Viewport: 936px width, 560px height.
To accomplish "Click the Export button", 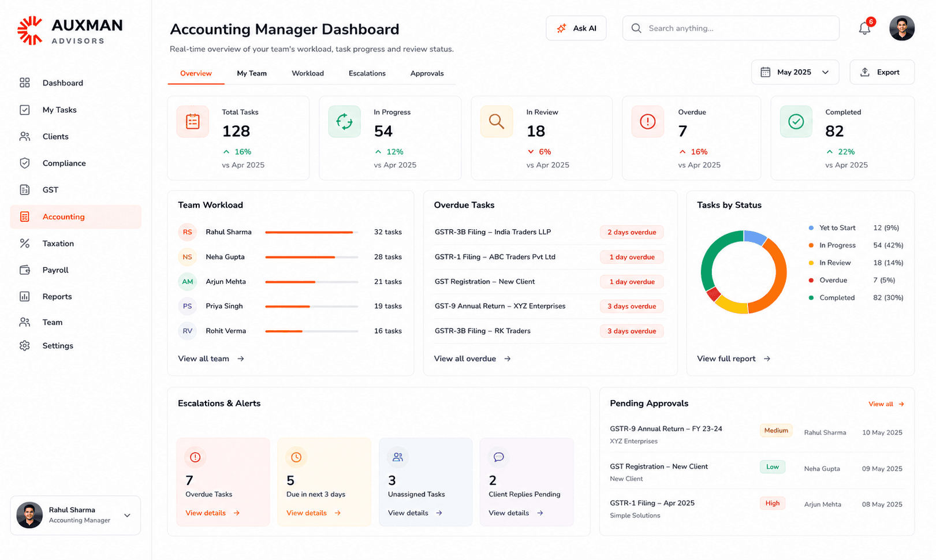I will click(882, 72).
